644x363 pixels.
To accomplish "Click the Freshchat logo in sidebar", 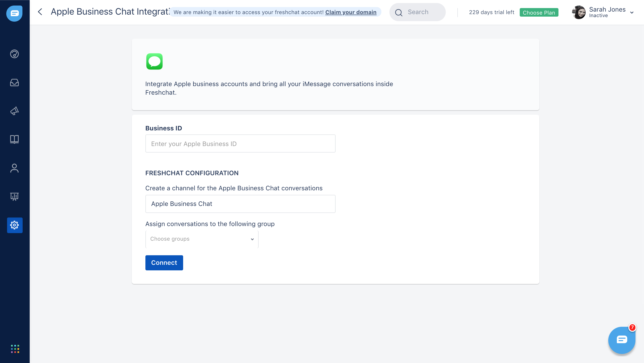I will (14, 13).
